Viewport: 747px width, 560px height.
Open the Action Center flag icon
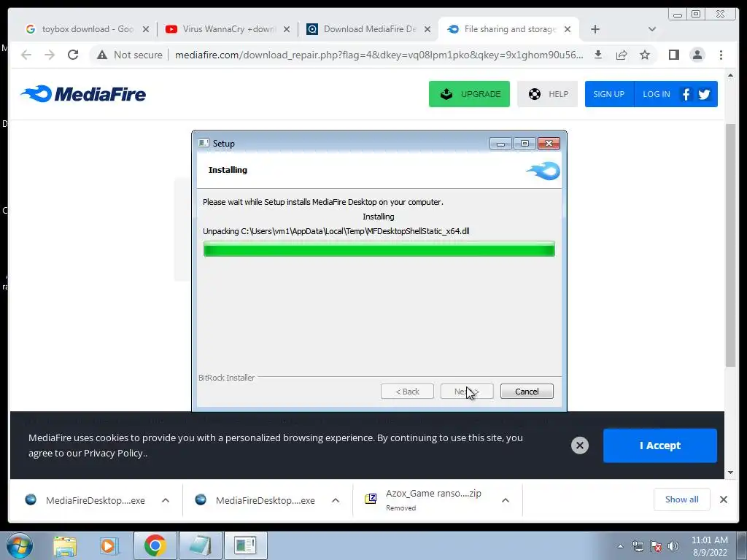click(x=656, y=546)
